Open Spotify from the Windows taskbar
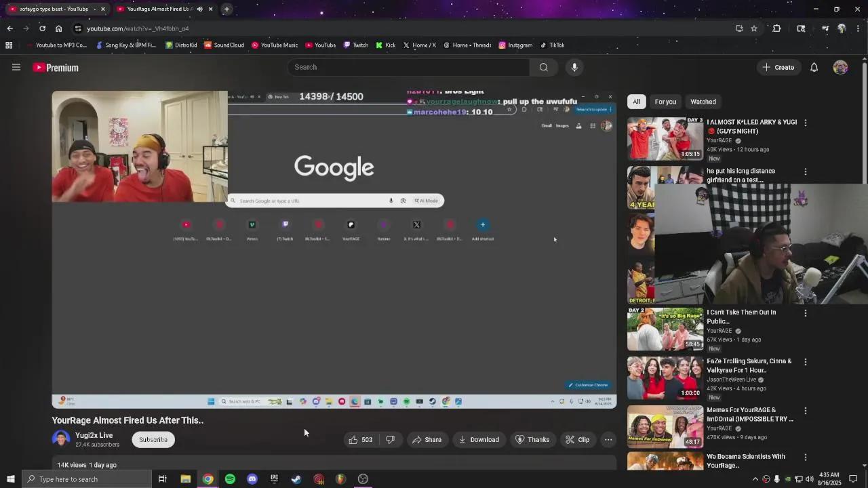This screenshot has width=868, height=488. (230, 479)
